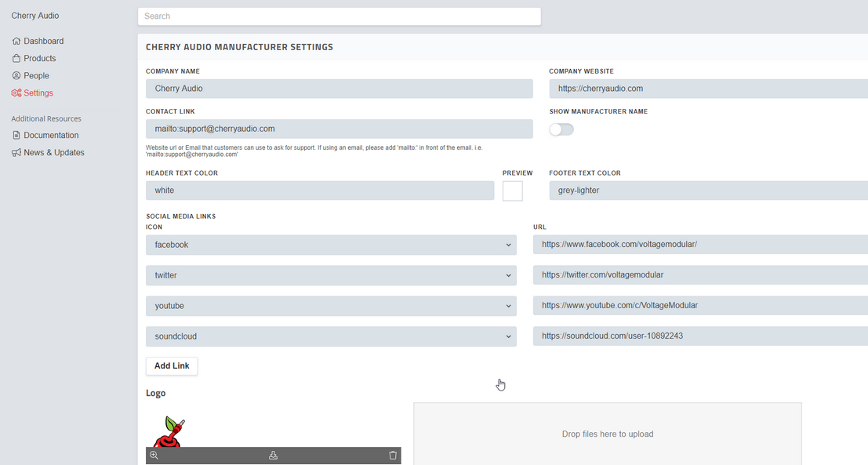Edit the Company Name field
The width and height of the screenshot is (868, 465).
click(x=340, y=89)
